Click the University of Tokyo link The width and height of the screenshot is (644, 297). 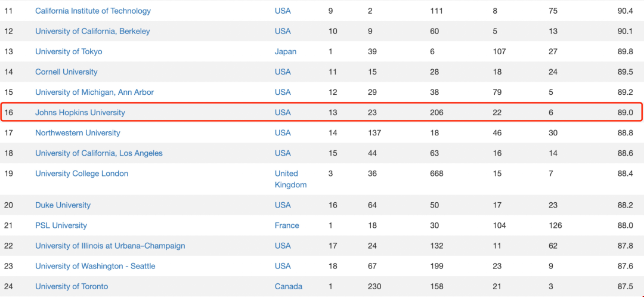pyautogui.click(x=69, y=52)
